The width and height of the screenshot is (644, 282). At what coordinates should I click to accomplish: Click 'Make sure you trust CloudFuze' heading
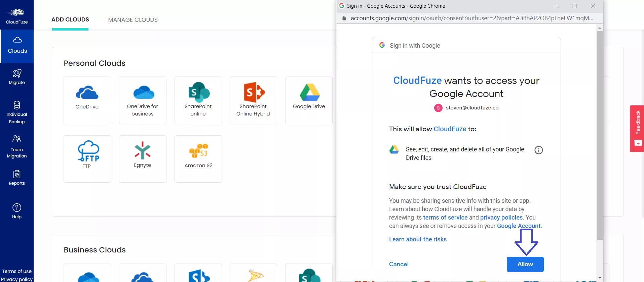point(438,187)
